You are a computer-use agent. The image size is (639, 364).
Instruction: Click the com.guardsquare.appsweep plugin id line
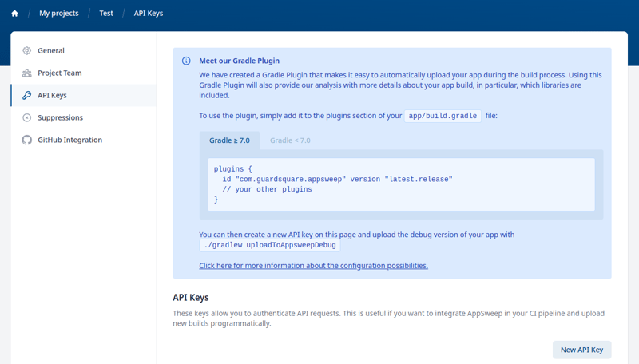(x=337, y=179)
